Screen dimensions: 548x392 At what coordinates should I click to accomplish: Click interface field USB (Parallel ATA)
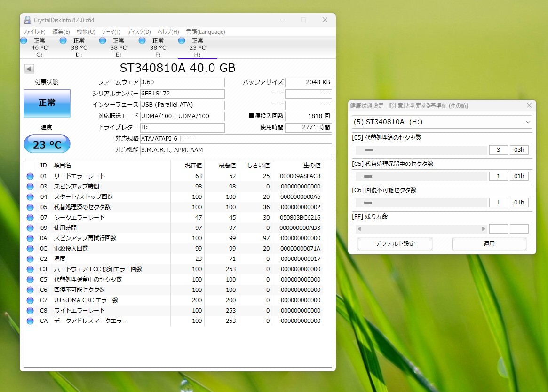(x=183, y=105)
